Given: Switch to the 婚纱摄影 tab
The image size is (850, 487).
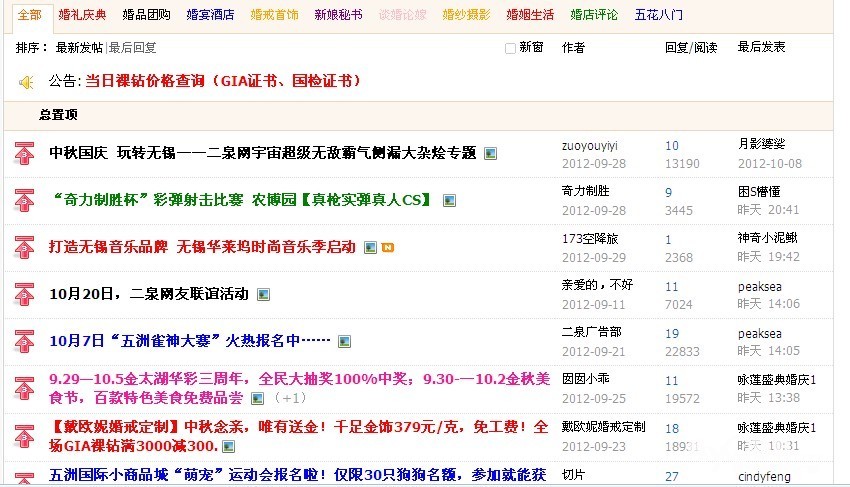Looking at the screenshot, I should pos(466,15).
